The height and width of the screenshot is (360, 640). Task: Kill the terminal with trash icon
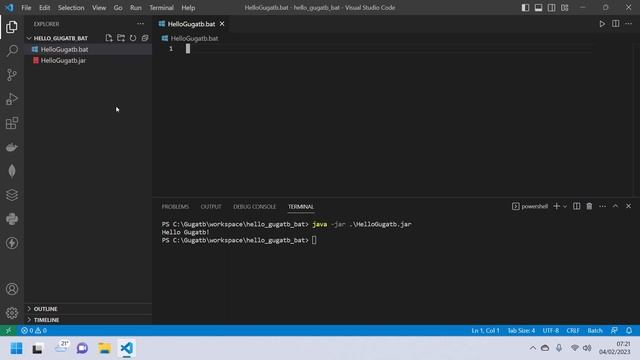pos(589,207)
